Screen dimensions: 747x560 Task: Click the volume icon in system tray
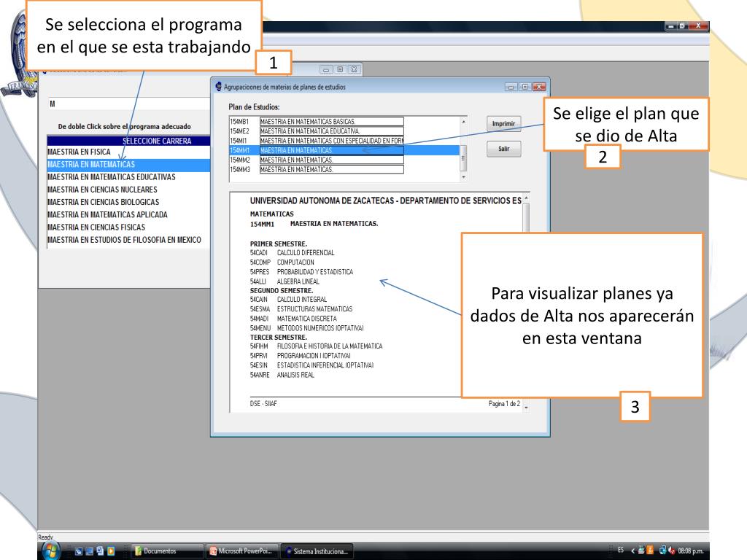(x=672, y=551)
